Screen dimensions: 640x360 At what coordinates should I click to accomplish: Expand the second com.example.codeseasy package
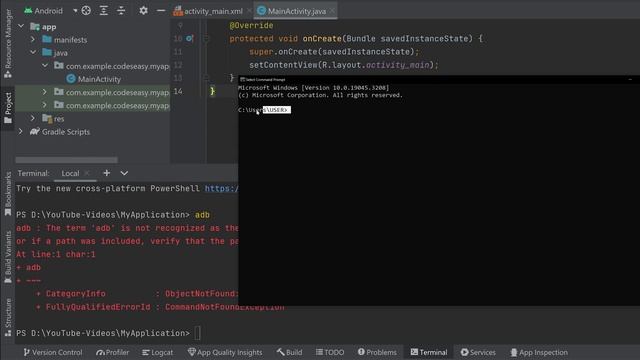pyautogui.click(x=45, y=92)
